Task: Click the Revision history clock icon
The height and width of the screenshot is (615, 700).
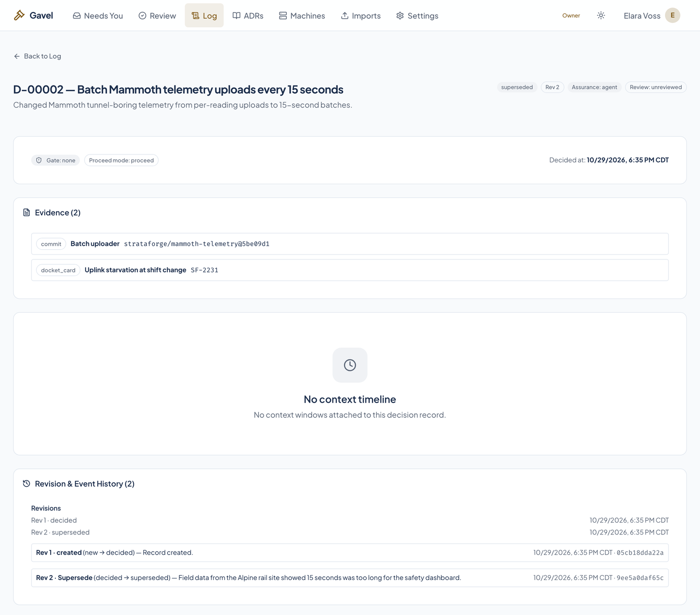Action: [27, 483]
